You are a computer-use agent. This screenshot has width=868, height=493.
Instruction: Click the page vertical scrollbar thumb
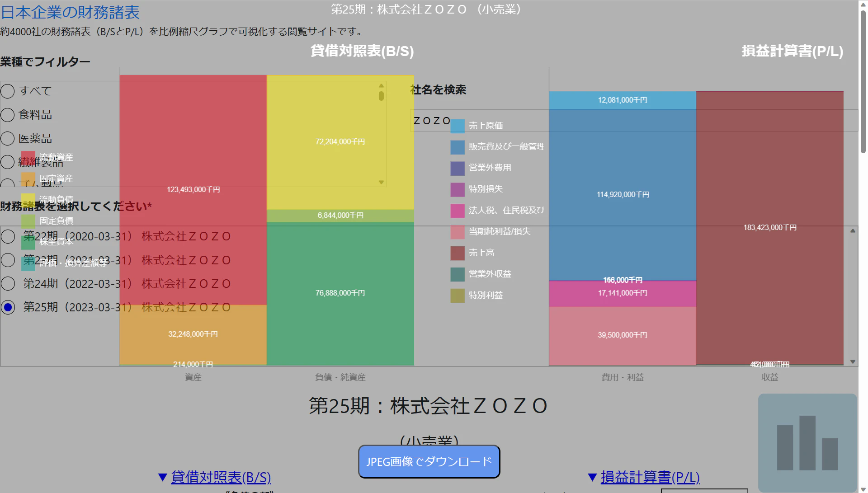(x=863, y=81)
